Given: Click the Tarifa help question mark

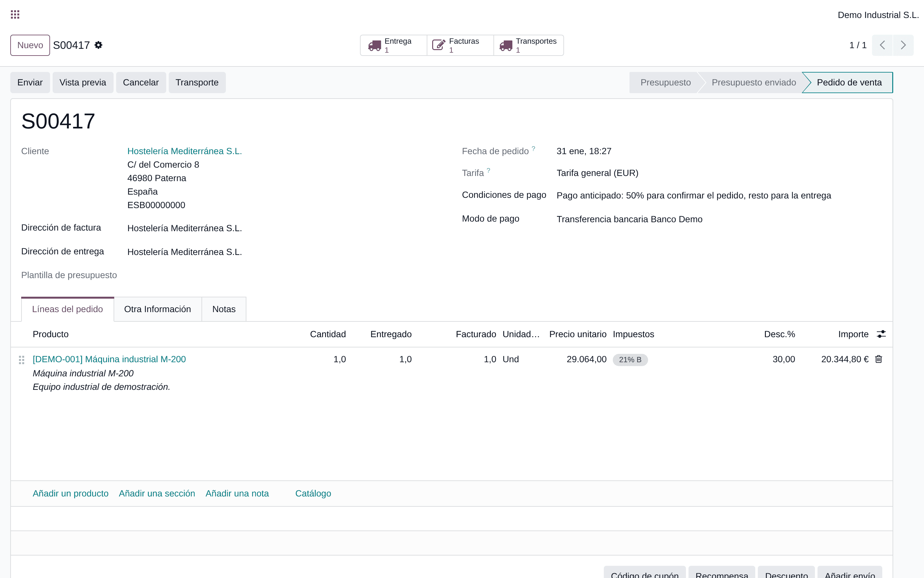Looking at the screenshot, I should tap(488, 170).
